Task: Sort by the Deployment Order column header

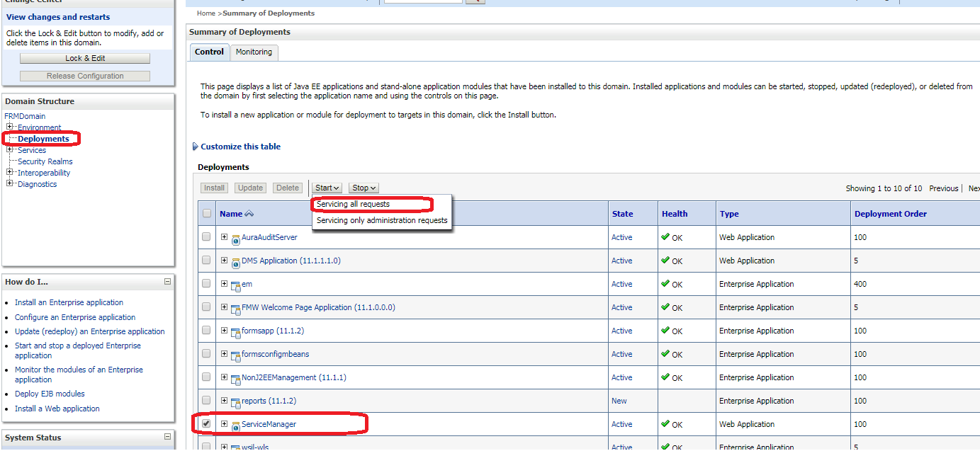Action: [891, 214]
